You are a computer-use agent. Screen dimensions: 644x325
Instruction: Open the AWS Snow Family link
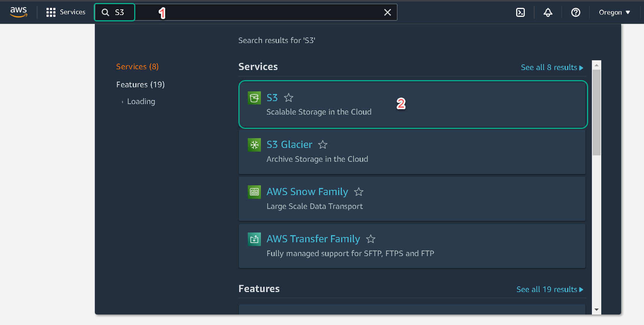pos(307,192)
